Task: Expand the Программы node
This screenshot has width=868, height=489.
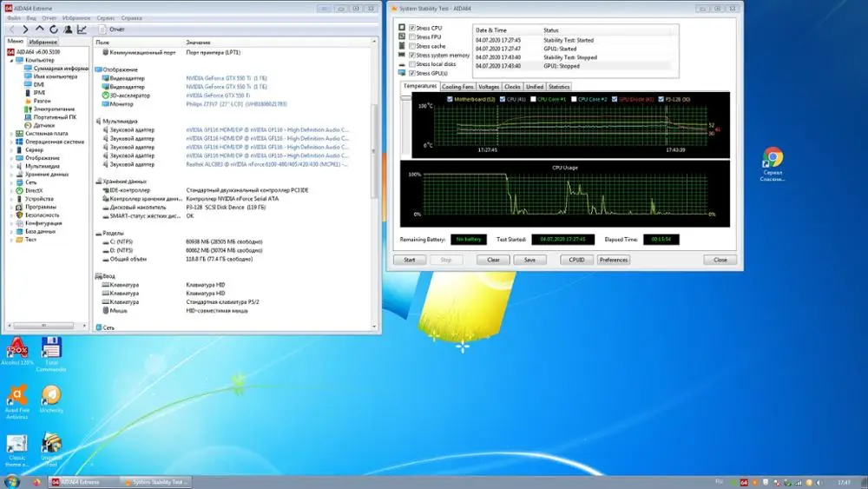Action: [x=11, y=207]
